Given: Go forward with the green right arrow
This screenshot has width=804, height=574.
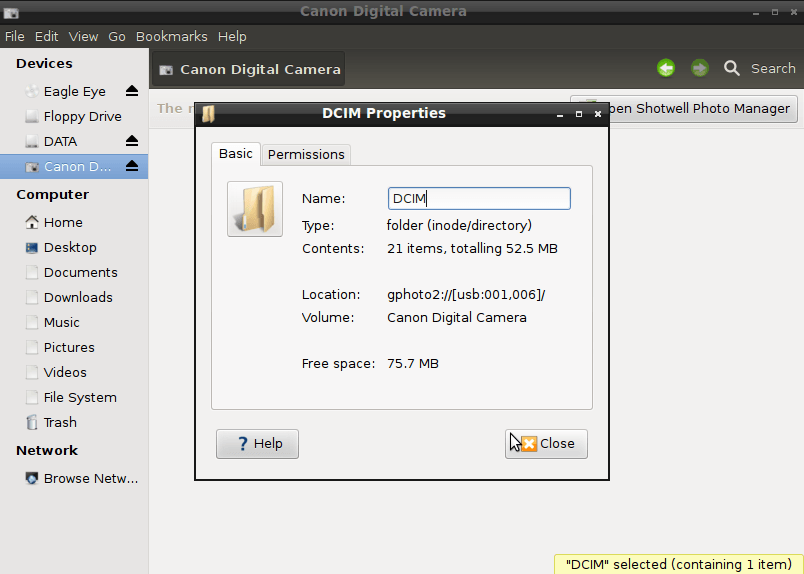Looking at the screenshot, I should (x=699, y=68).
